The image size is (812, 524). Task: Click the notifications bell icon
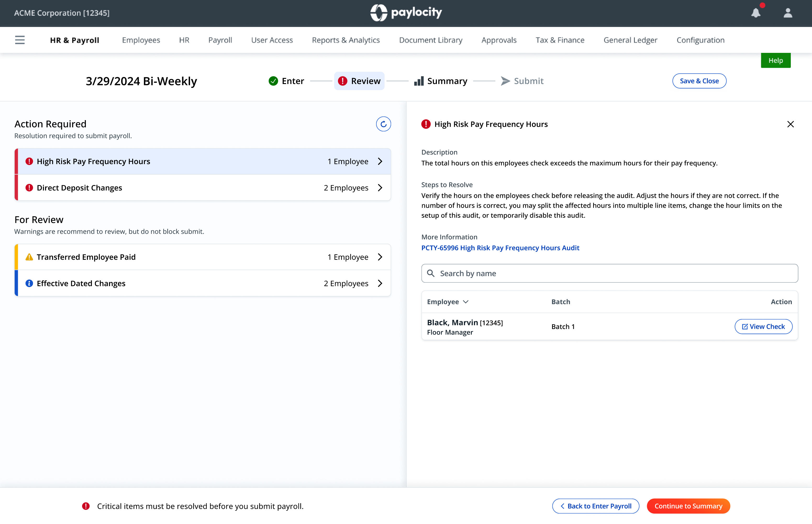point(756,13)
